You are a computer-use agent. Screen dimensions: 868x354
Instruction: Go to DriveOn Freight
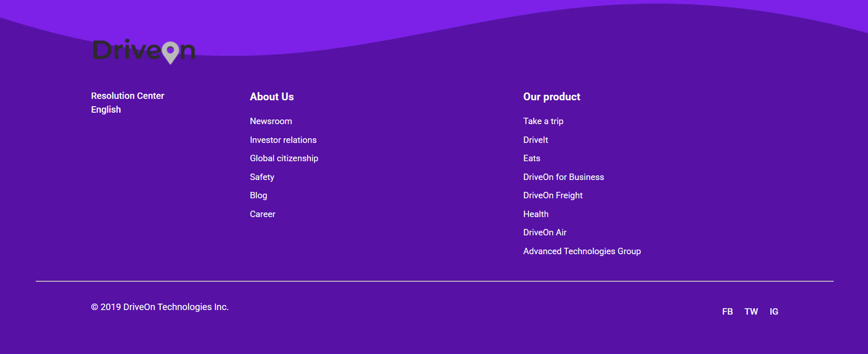pos(553,196)
